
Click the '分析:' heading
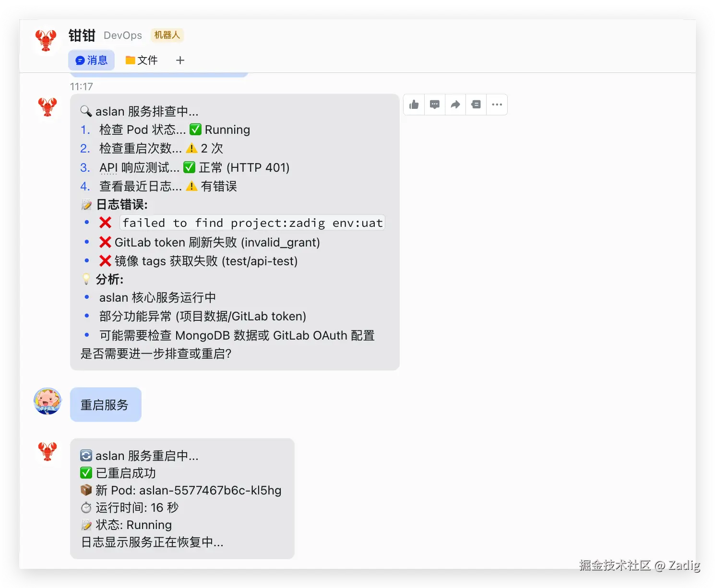[110, 279]
